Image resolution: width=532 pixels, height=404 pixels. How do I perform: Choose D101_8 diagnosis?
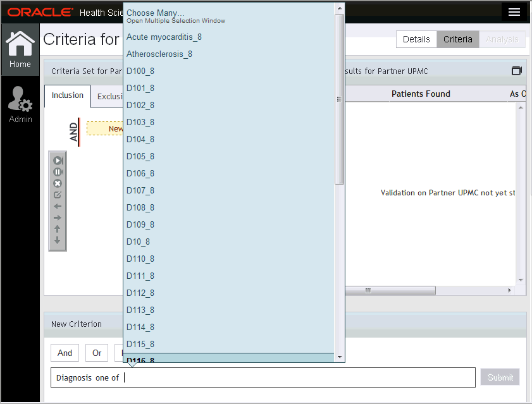(x=229, y=88)
